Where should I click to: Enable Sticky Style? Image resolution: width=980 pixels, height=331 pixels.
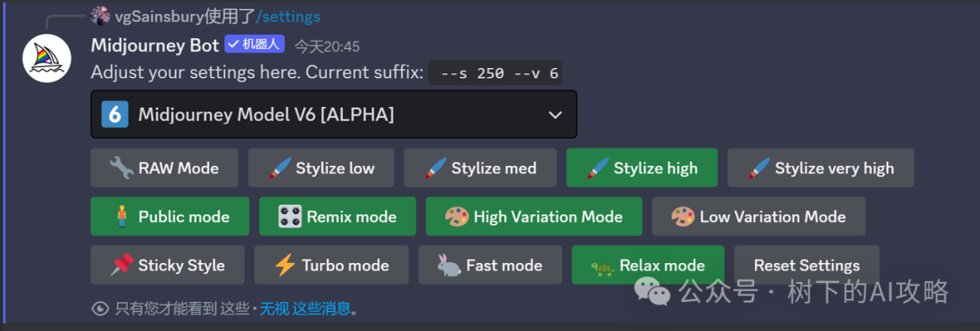pos(168,266)
